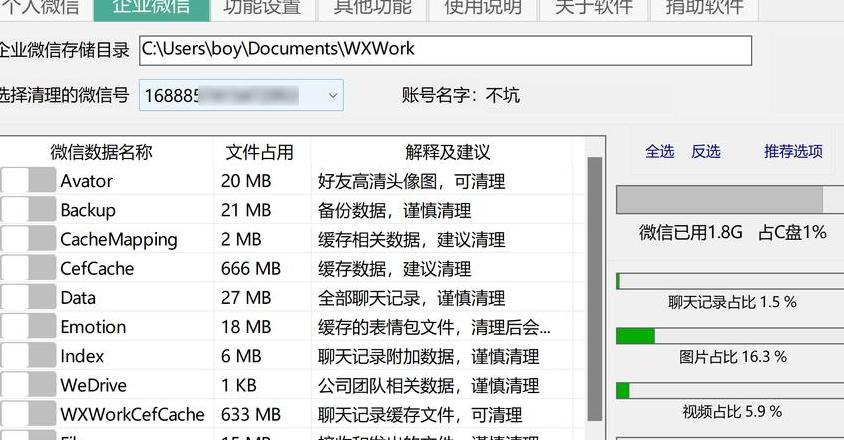Toggle the Data row switch
Viewport: 844px width, 440px height.
point(28,297)
